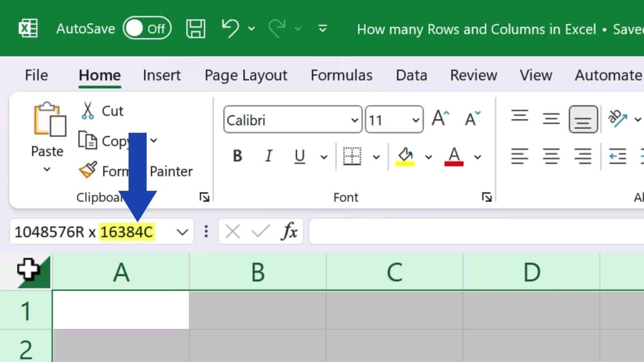Select the Format Painter tool
Image resolution: width=644 pixels, height=362 pixels.
click(x=88, y=171)
